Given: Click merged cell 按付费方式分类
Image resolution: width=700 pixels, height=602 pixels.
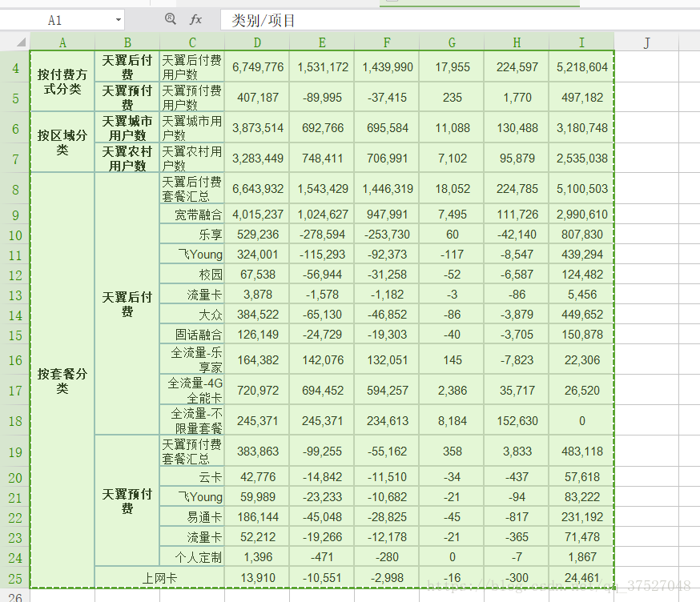Looking at the screenshot, I should click(62, 82).
